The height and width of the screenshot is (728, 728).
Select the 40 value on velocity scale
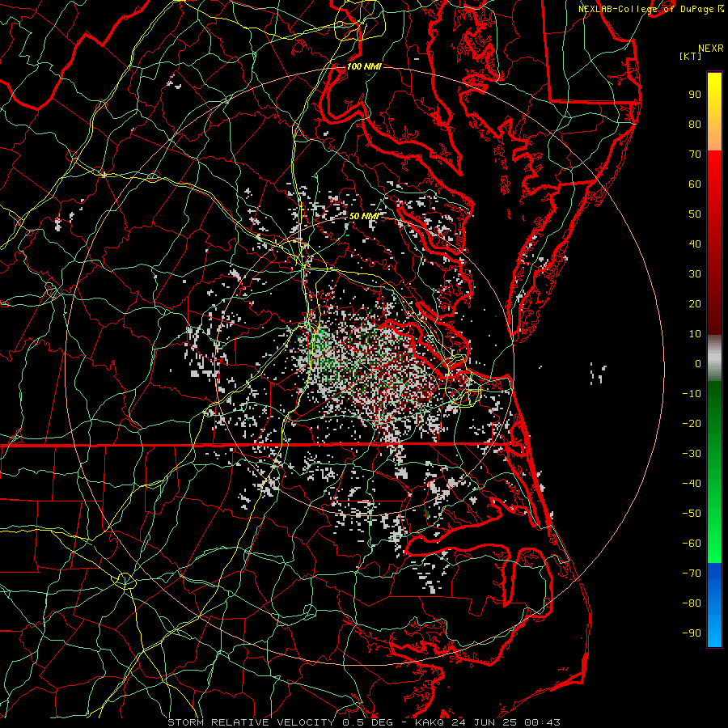click(x=695, y=244)
